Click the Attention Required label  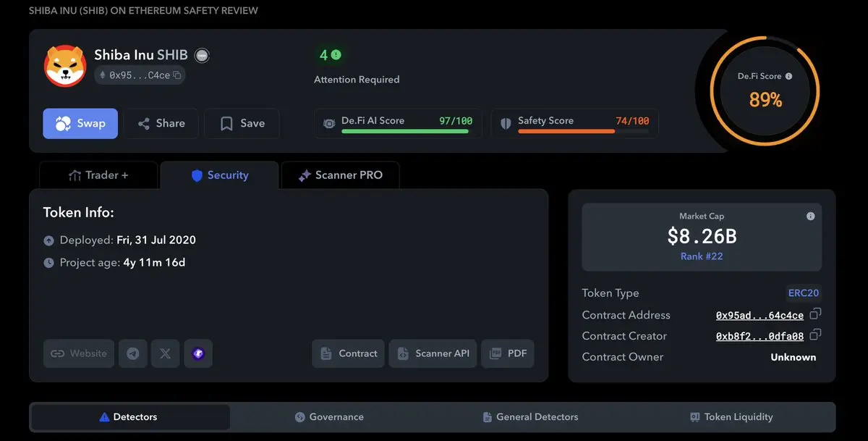357,80
